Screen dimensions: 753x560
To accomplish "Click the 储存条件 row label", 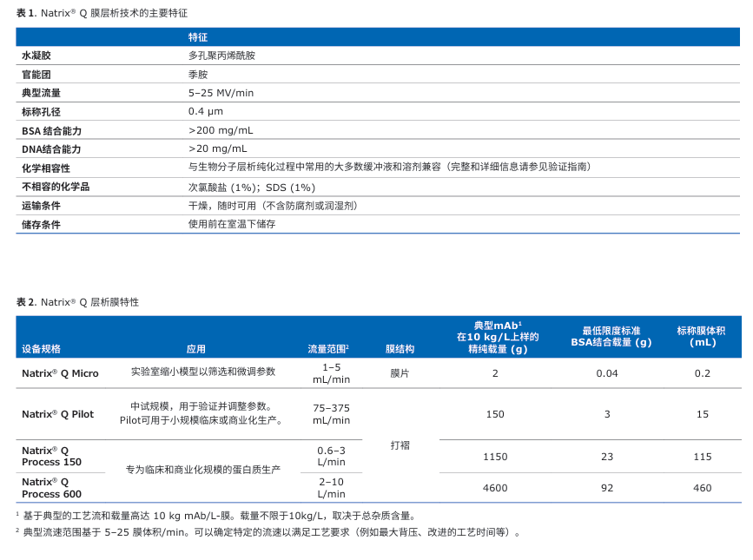I will pyautogui.click(x=41, y=225).
